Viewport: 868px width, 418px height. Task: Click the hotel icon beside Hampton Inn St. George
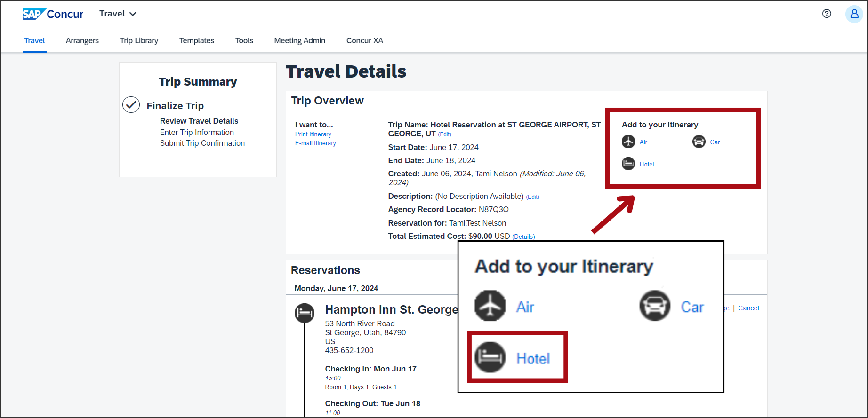click(305, 313)
